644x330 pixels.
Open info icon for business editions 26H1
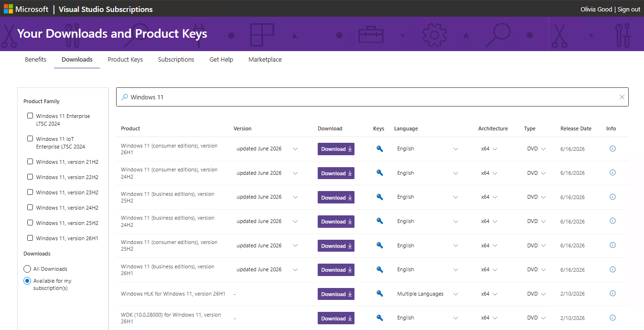point(613,269)
